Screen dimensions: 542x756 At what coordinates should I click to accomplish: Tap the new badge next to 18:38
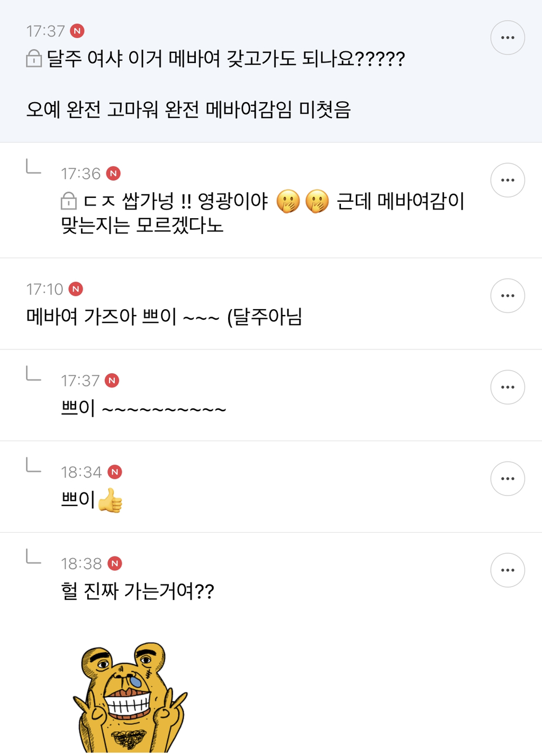[x=115, y=563]
